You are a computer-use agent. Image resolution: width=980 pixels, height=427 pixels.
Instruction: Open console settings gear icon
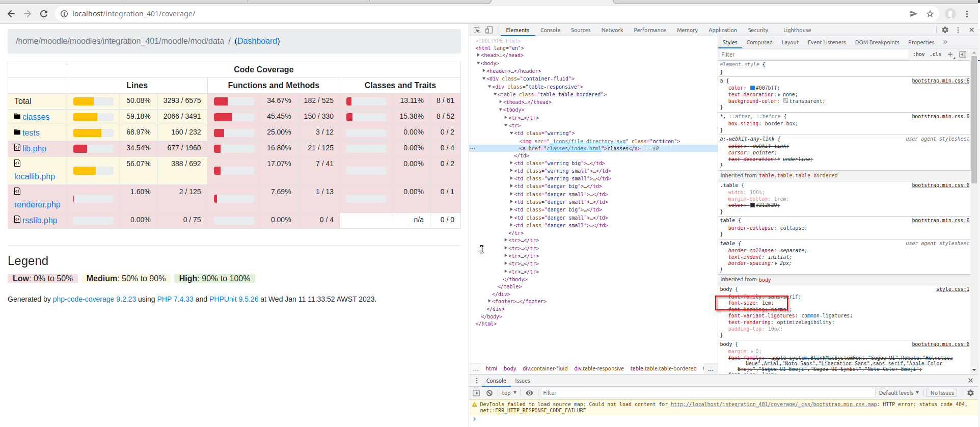970,393
